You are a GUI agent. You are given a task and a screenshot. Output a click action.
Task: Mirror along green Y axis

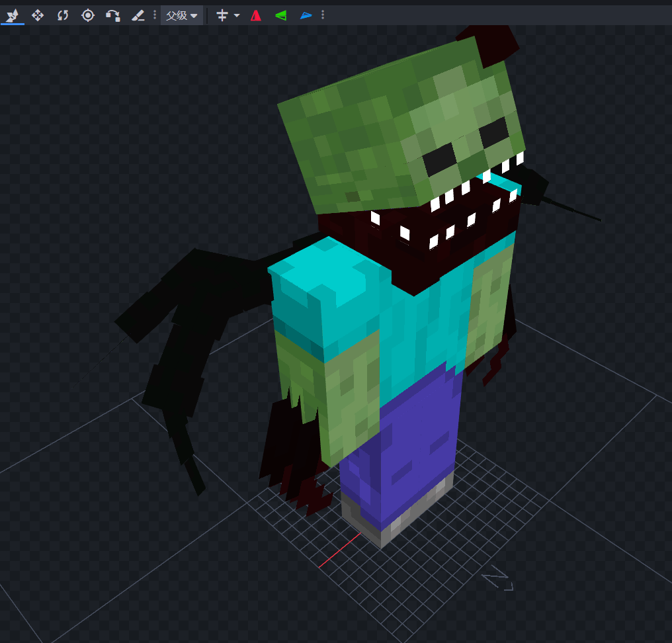pos(280,16)
